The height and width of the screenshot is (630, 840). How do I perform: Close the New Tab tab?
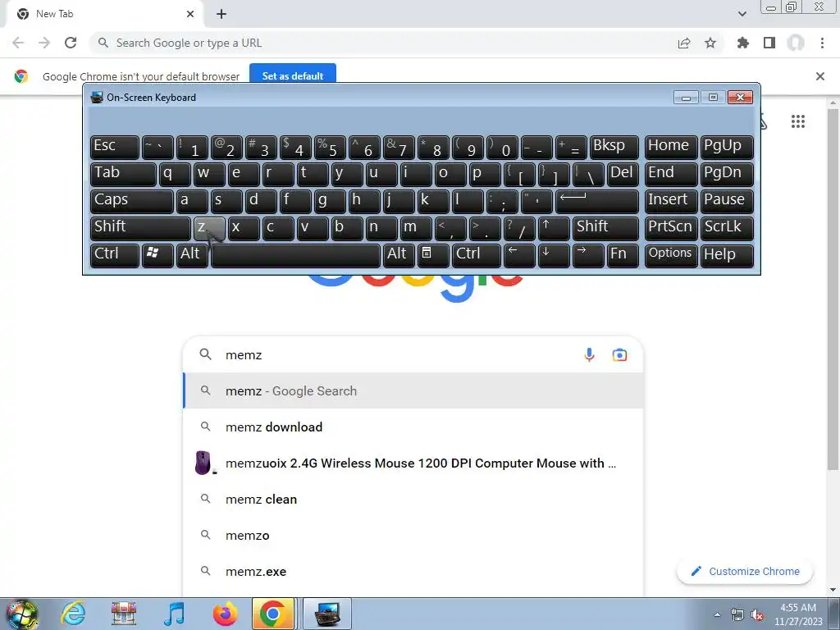coord(190,14)
